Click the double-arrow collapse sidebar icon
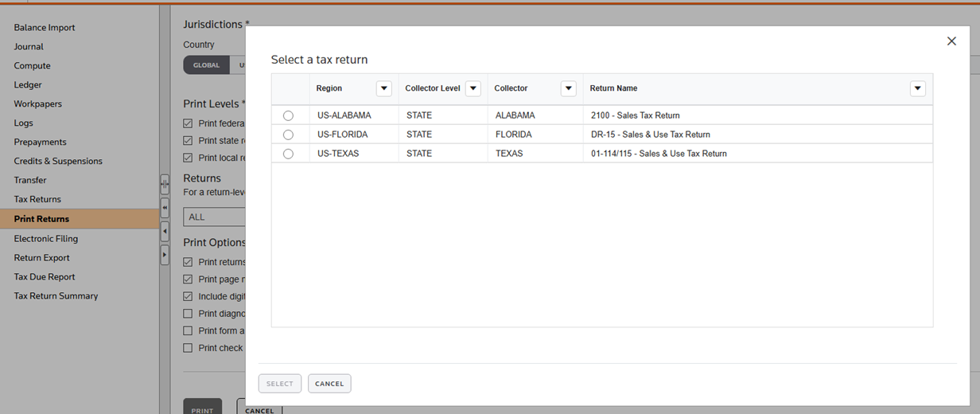Viewport: 980px width, 414px height. point(165,208)
